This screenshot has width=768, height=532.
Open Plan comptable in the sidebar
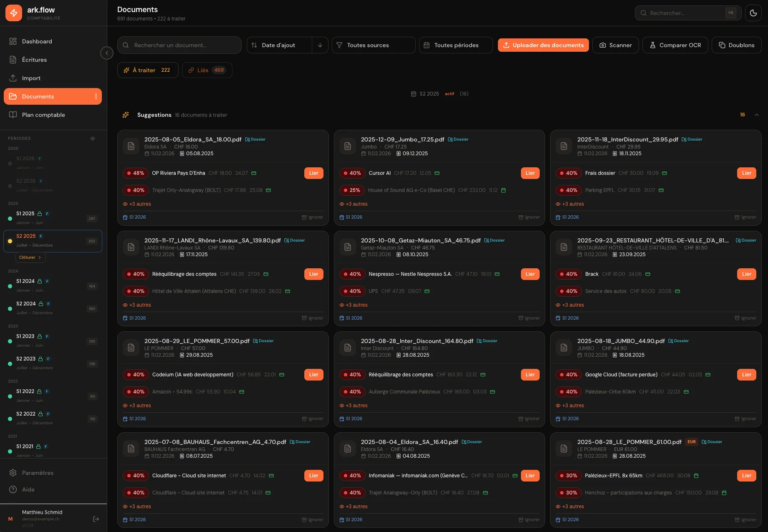click(43, 115)
